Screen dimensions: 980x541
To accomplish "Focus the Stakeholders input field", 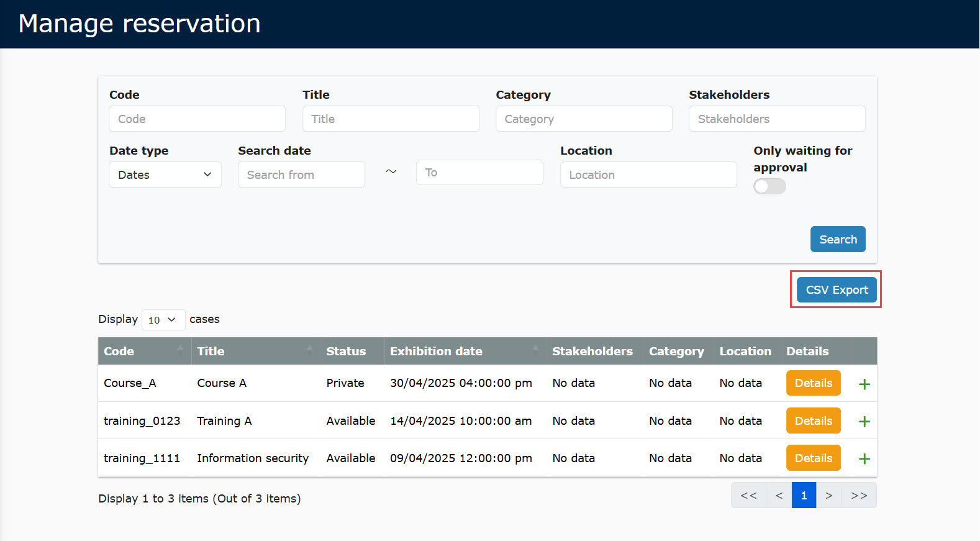I will pos(777,119).
